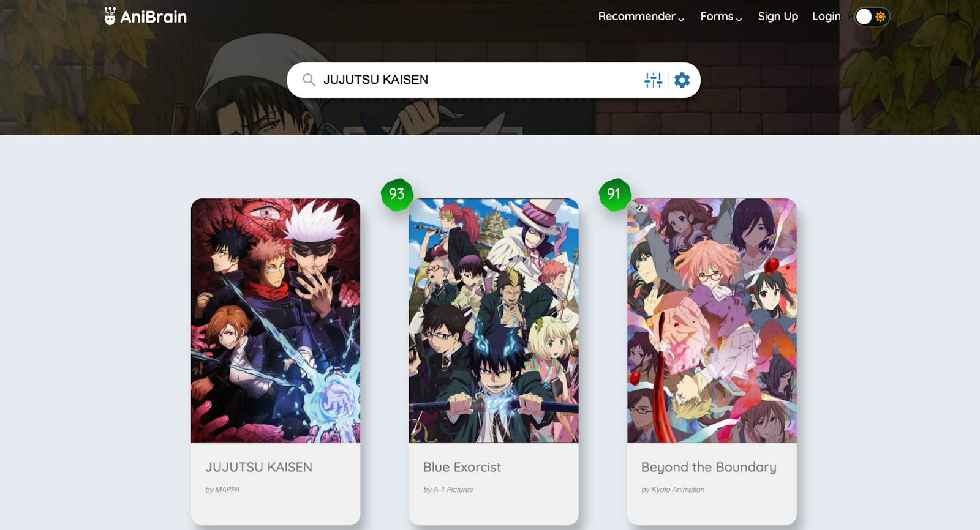Click the AniBrain logo icon

pos(110,16)
